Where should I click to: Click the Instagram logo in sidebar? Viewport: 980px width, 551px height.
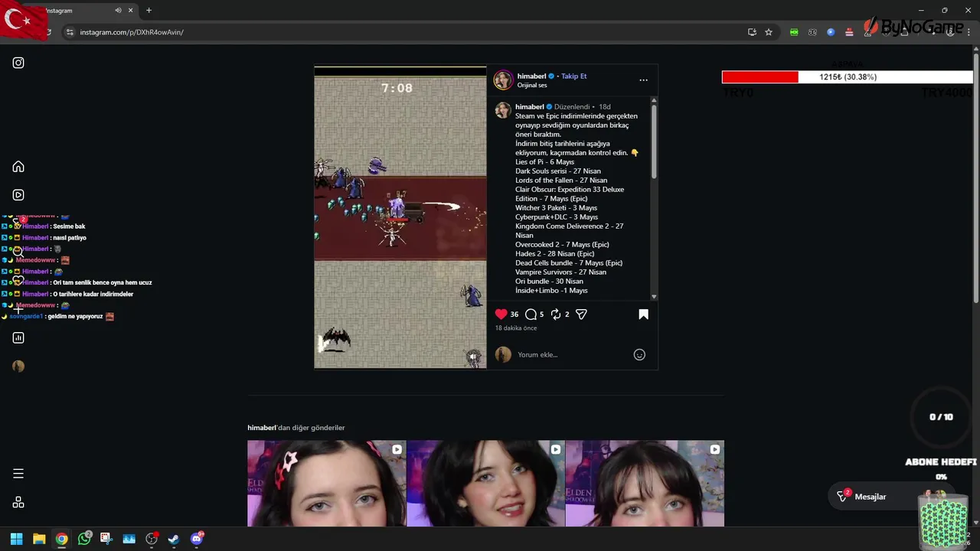(18, 63)
